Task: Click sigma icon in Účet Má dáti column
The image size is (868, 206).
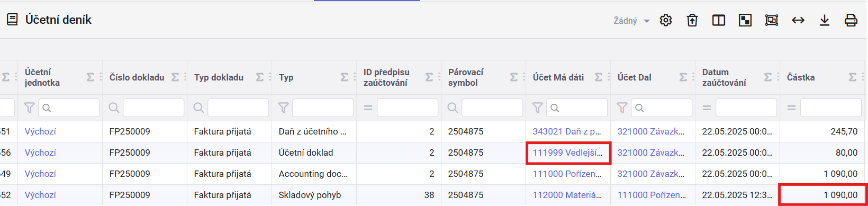Action: point(599,77)
